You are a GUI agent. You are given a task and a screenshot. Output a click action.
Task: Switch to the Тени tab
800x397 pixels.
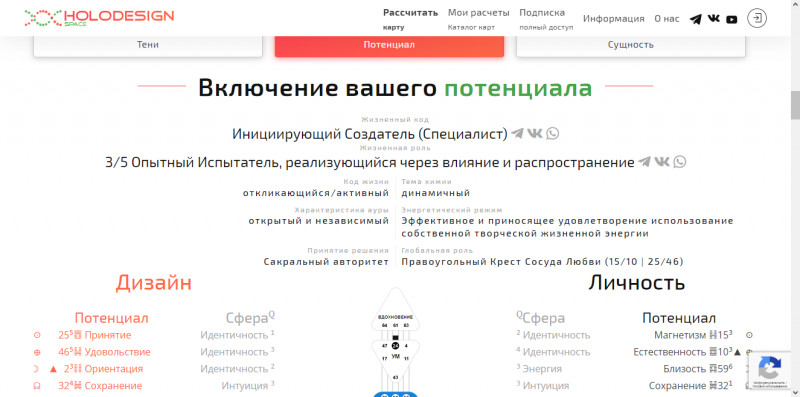pos(148,45)
